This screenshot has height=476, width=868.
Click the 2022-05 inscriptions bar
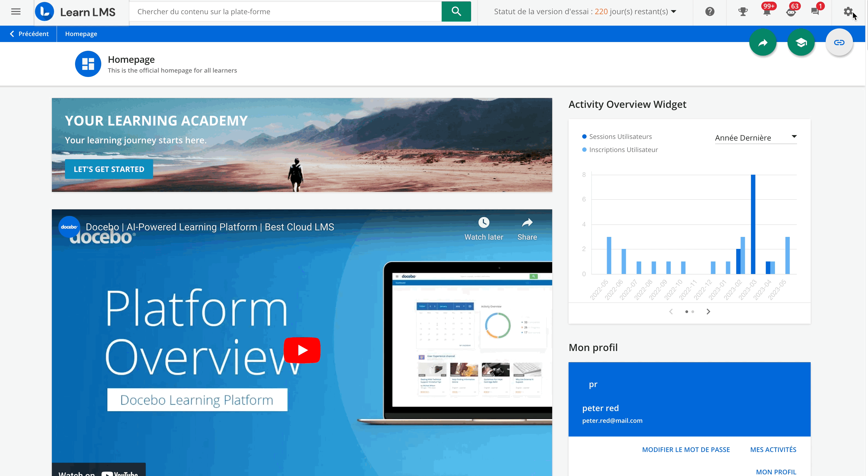(609, 255)
